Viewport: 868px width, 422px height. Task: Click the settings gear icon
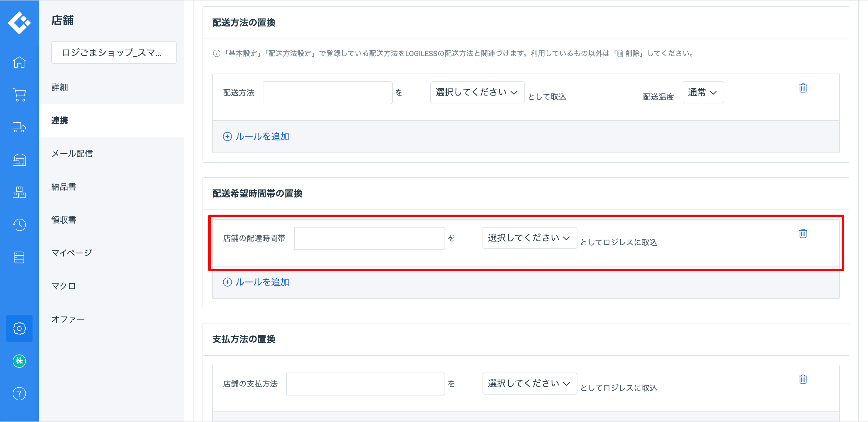(x=19, y=328)
